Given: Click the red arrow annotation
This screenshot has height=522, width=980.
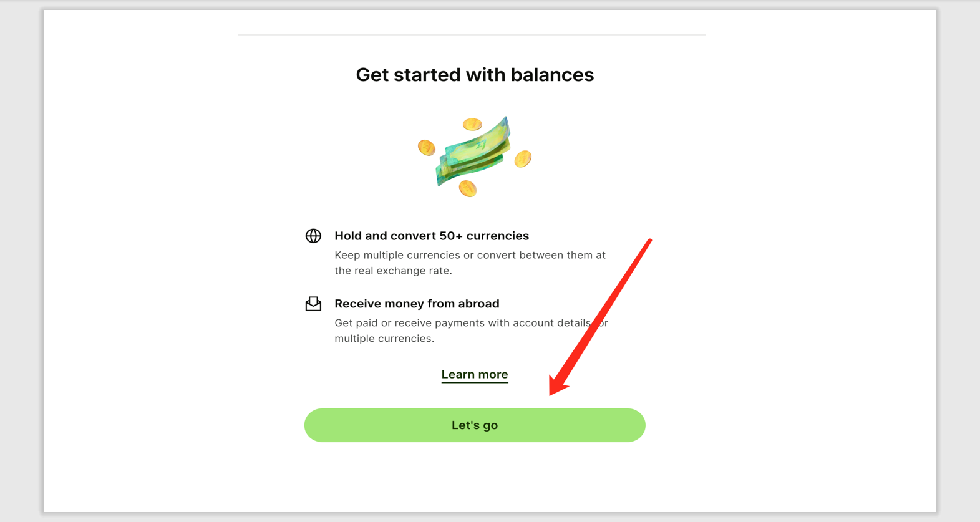Looking at the screenshot, I should coord(599,318).
